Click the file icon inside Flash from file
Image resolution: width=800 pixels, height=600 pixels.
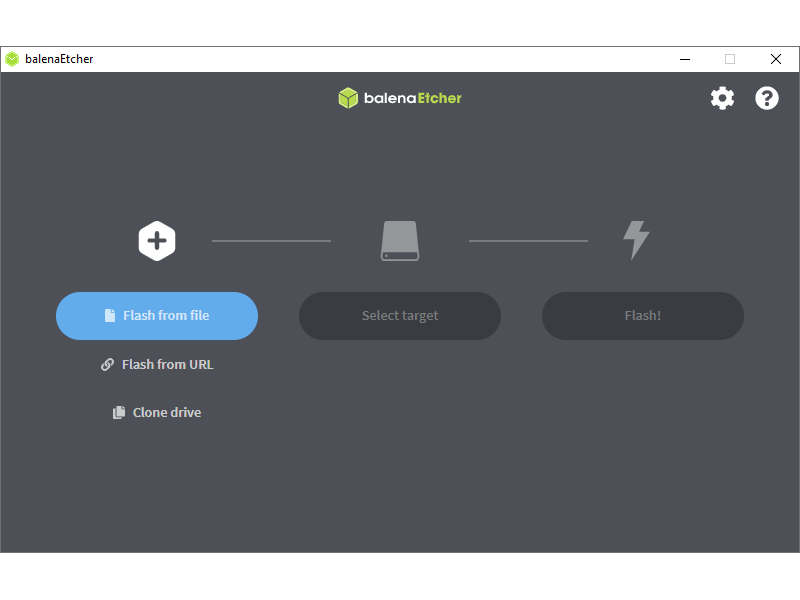click(110, 316)
